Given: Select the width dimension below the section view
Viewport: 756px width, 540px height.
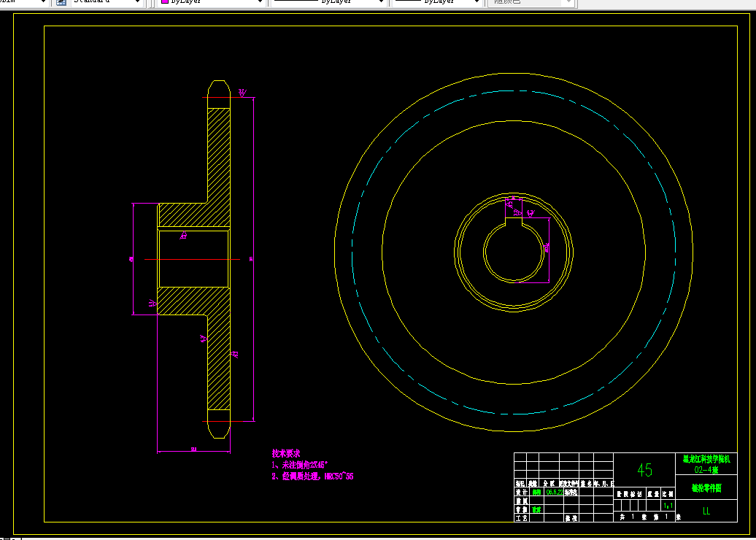Looking at the screenshot, I should tap(194, 450).
